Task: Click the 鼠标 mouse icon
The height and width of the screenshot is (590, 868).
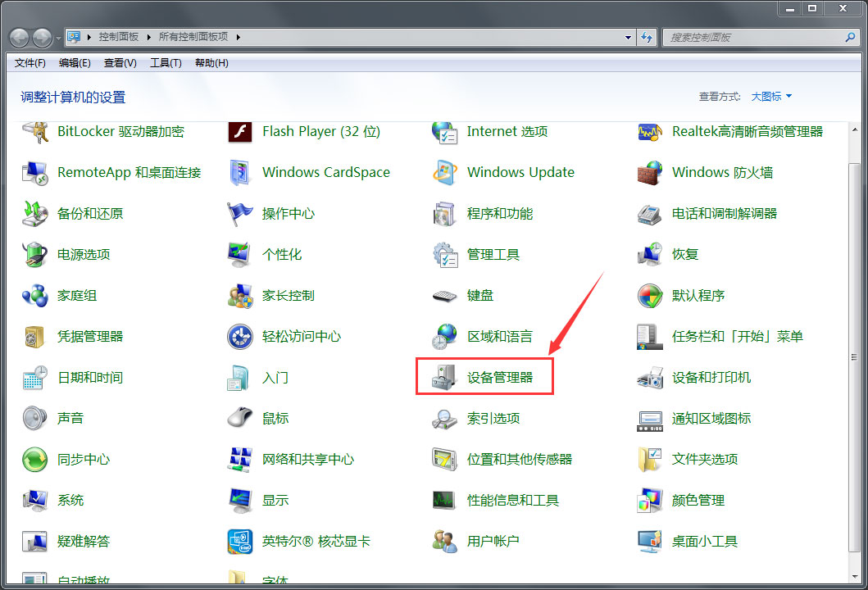Action: (239, 419)
